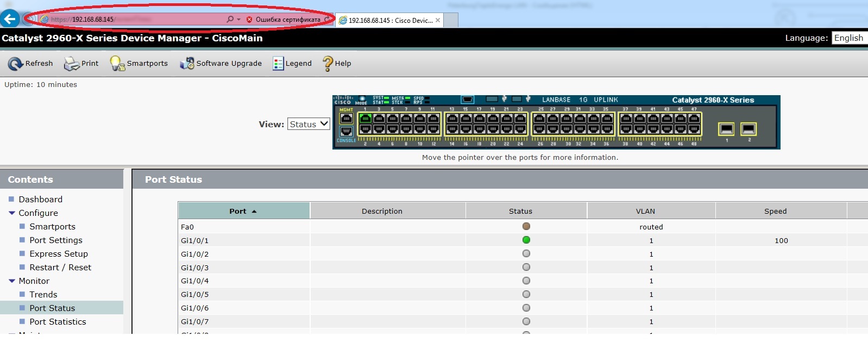This screenshot has width=868, height=354.
Task: Select green port 1 on the switch image
Action: point(365,118)
